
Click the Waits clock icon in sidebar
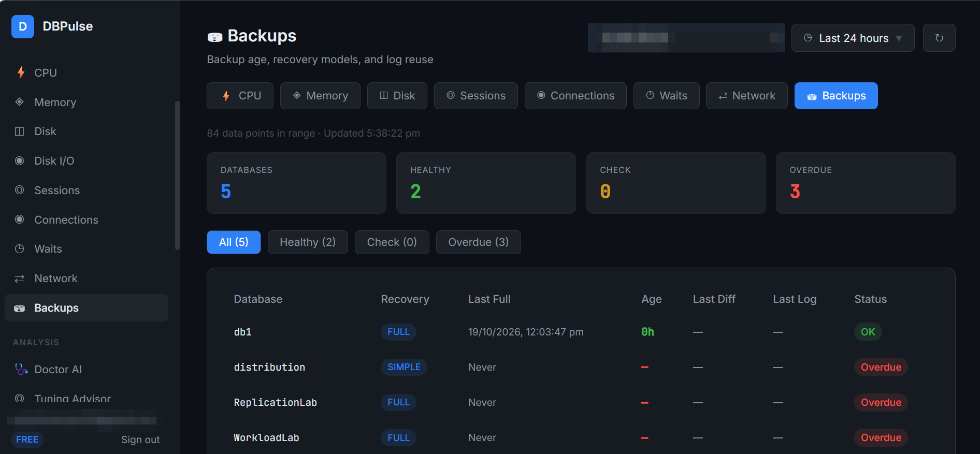point(20,249)
